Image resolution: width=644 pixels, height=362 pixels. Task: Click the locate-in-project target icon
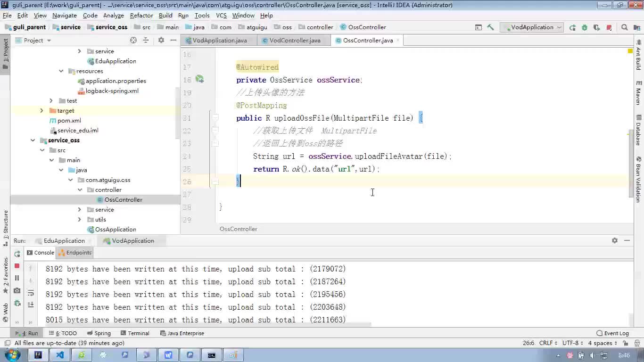(133, 41)
